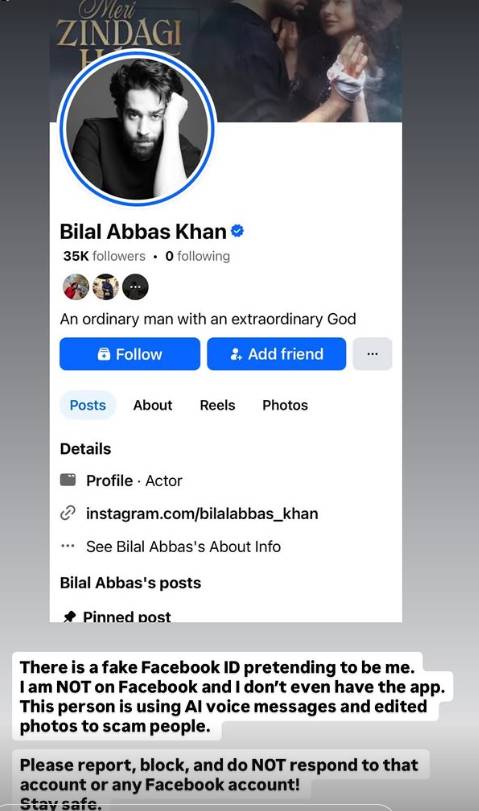Screen dimensions: 479x811
Task: Expand See Bilal Abbas's About Info
Action: [184, 546]
